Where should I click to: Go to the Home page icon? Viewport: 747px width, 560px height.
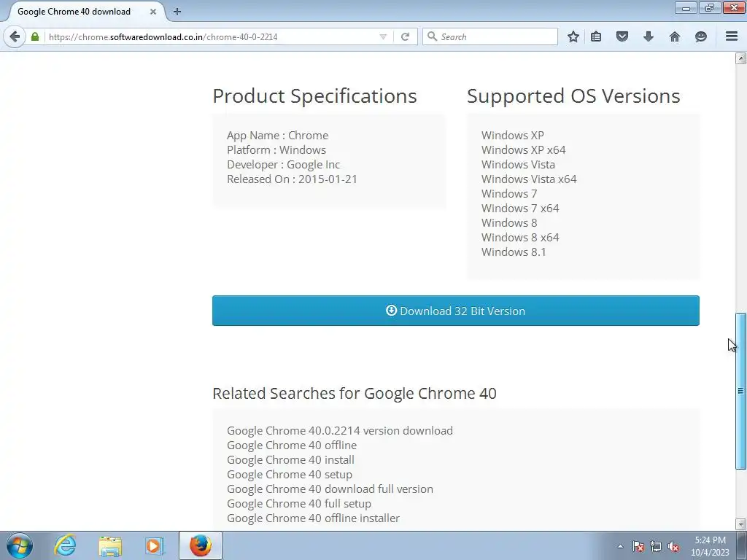point(675,36)
